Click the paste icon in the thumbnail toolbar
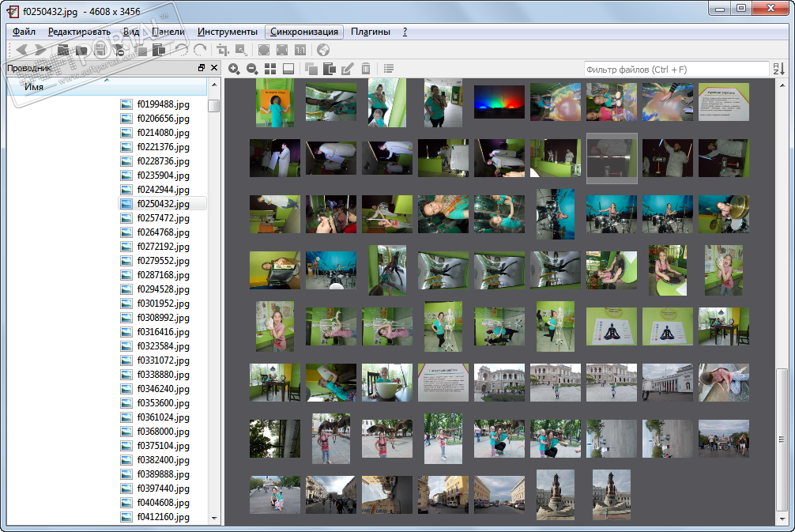This screenshot has height=532, width=795. pyautogui.click(x=329, y=69)
